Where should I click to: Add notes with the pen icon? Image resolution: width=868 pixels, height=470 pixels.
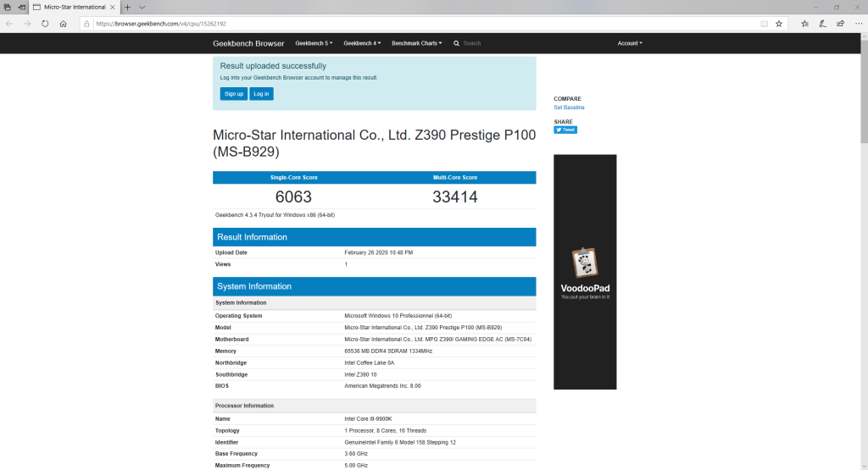pos(822,24)
